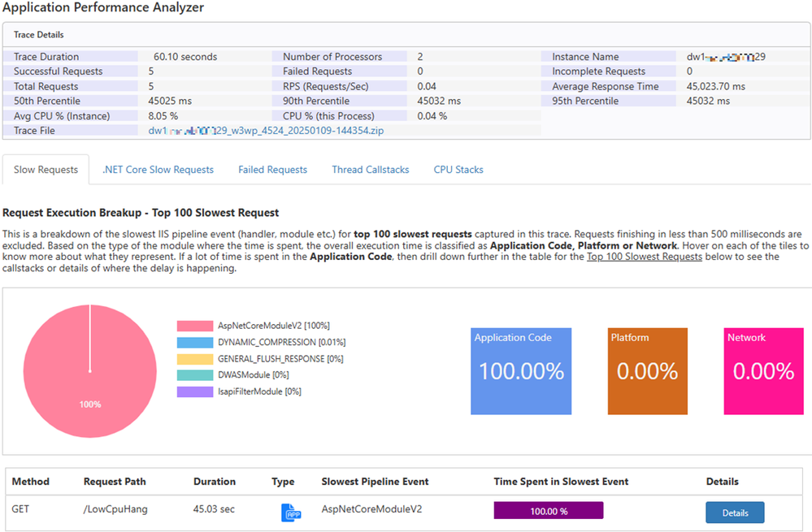The width and height of the screenshot is (812, 532).
Task: Click the Application Code 100.00% tile
Action: [521, 371]
